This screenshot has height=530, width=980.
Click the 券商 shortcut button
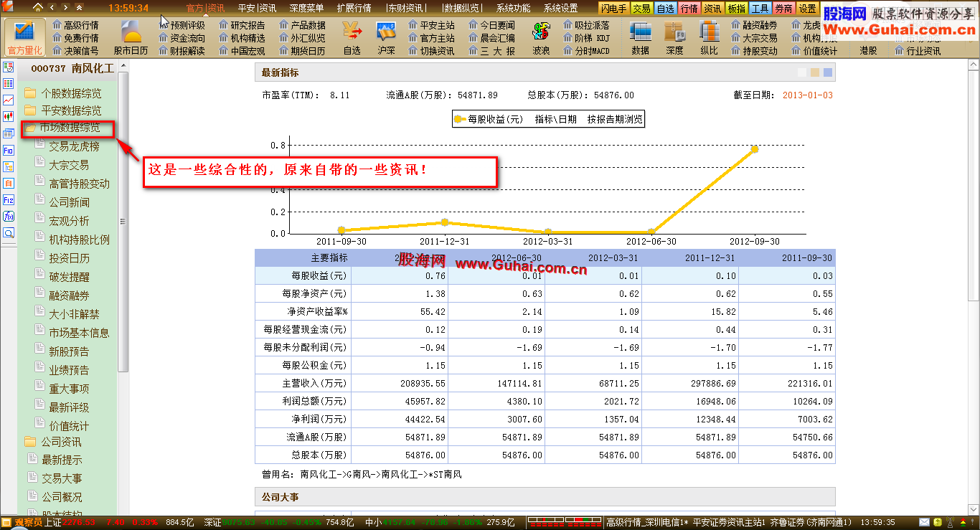click(784, 9)
